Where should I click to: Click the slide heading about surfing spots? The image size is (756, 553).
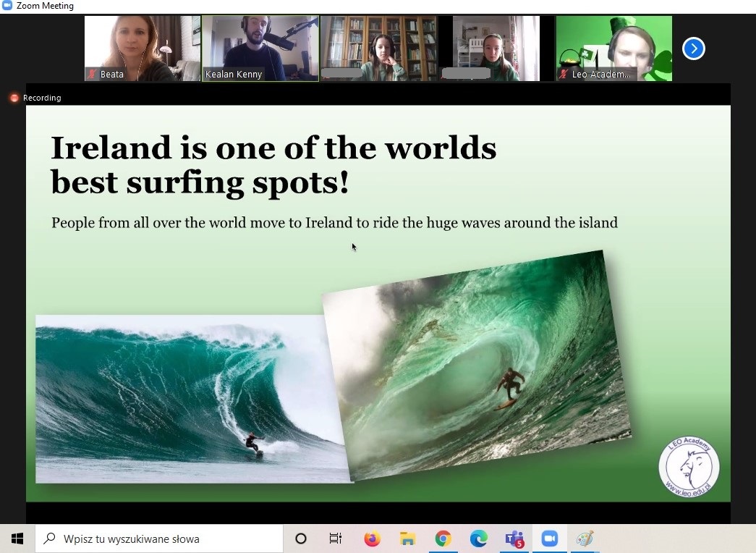(x=273, y=165)
